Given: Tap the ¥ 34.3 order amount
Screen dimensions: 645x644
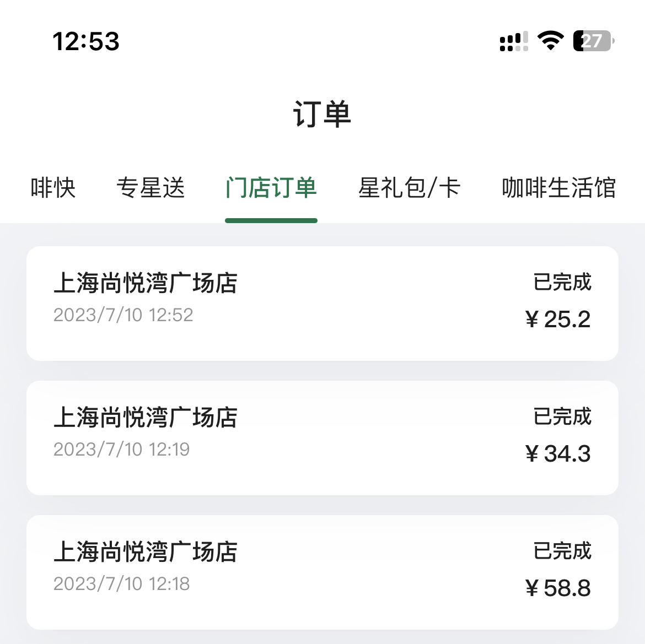Looking at the screenshot, I should coord(558,454).
